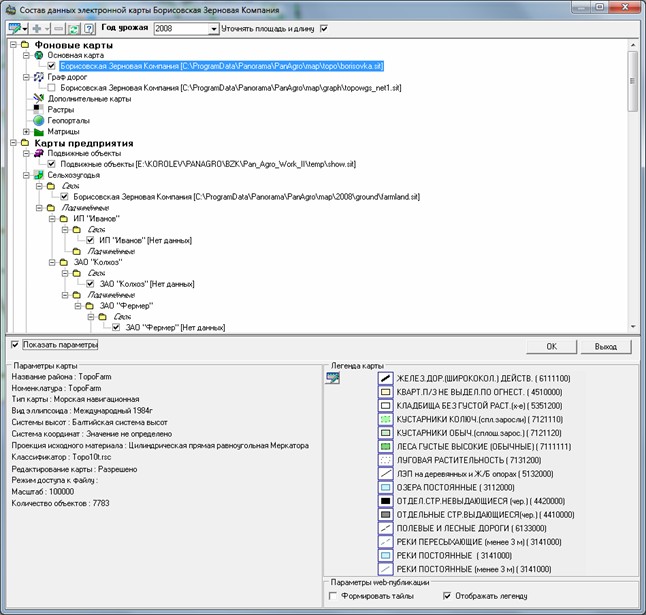Viewport: 646px width, 615px height.
Task: Check the Граф дорог Борисовская map checkbox
Action: pyautogui.click(x=52, y=88)
